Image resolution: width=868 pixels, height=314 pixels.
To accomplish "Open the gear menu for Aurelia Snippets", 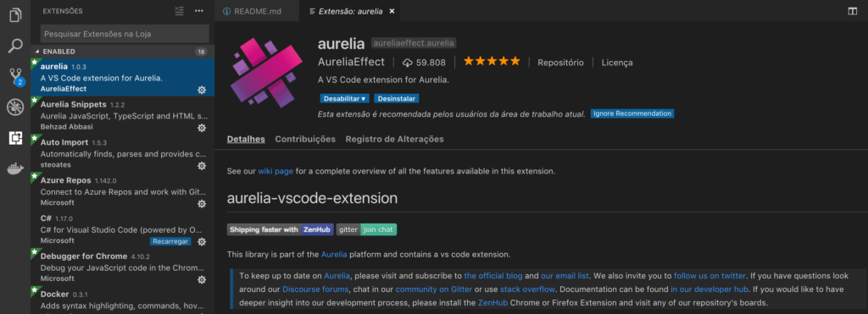I will 202,128.
